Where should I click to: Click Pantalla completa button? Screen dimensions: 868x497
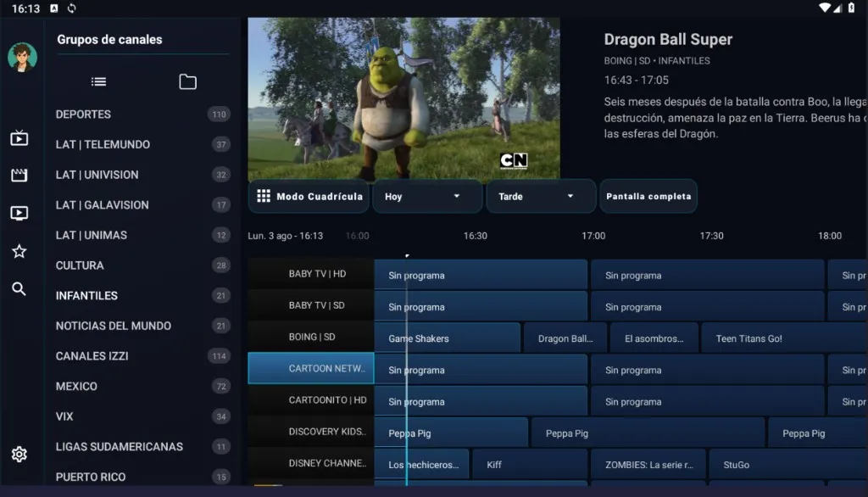[x=648, y=196]
